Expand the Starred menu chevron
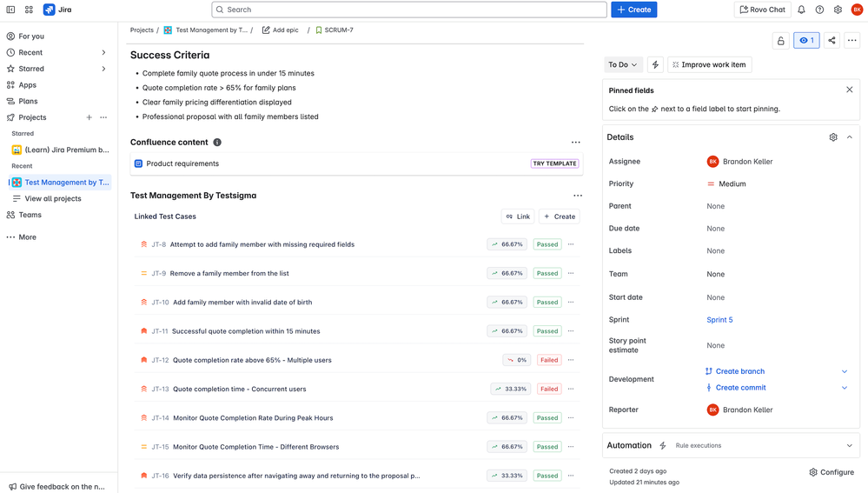 pyautogui.click(x=103, y=69)
